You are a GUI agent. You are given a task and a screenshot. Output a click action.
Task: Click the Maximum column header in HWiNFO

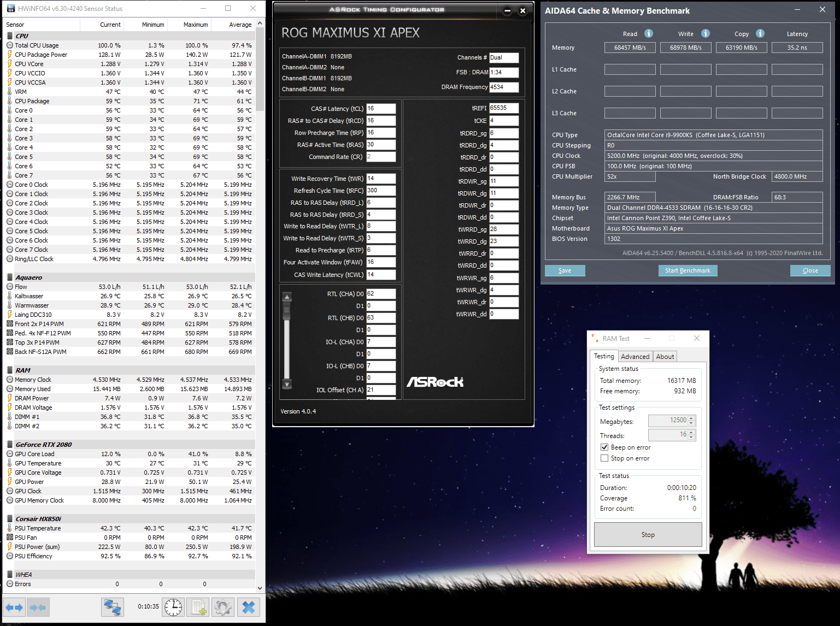[189, 25]
